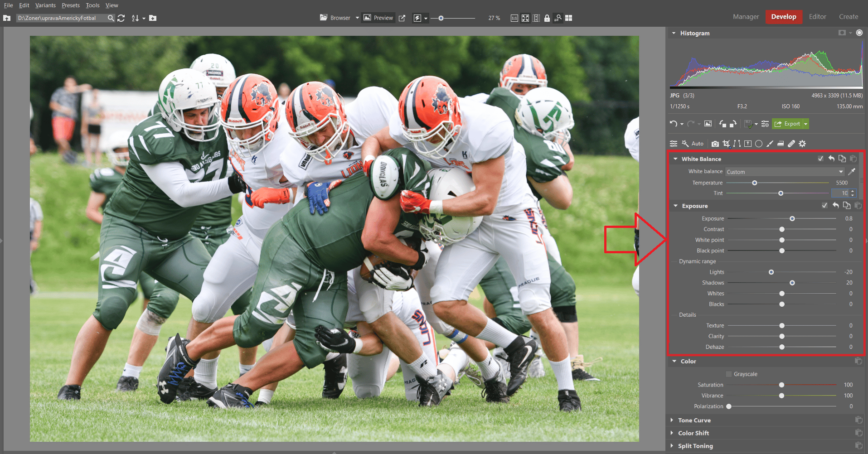Open the Browser dropdown arrow
This screenshot has width=868, height=454.
pyautogui.click(x=357, y=18)
